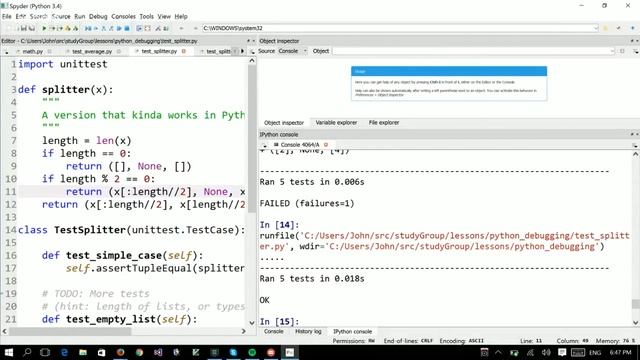Click the 'FAILED (failures=1)' console output

coord(307,203)
